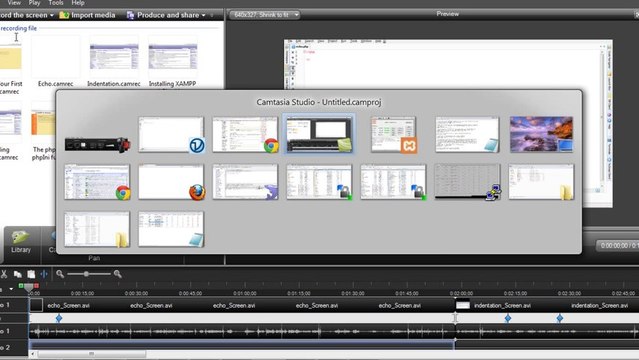
Task: Click the blue Audio 2 track bar
Action: (242, 345)
